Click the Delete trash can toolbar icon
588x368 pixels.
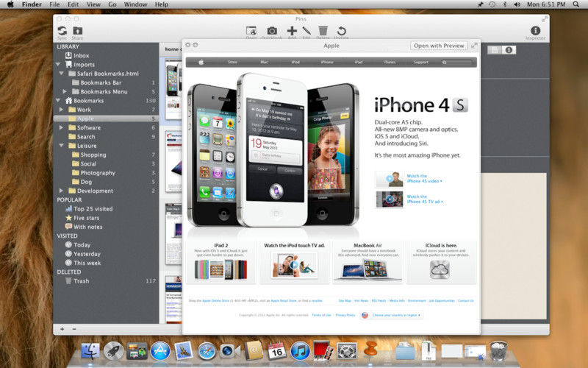tap(323, 31)
